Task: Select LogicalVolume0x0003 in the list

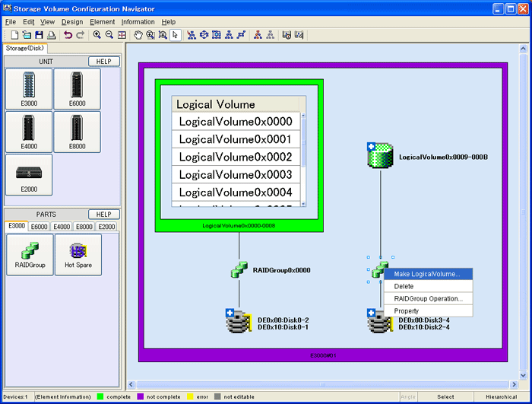Action: (236, 174)
